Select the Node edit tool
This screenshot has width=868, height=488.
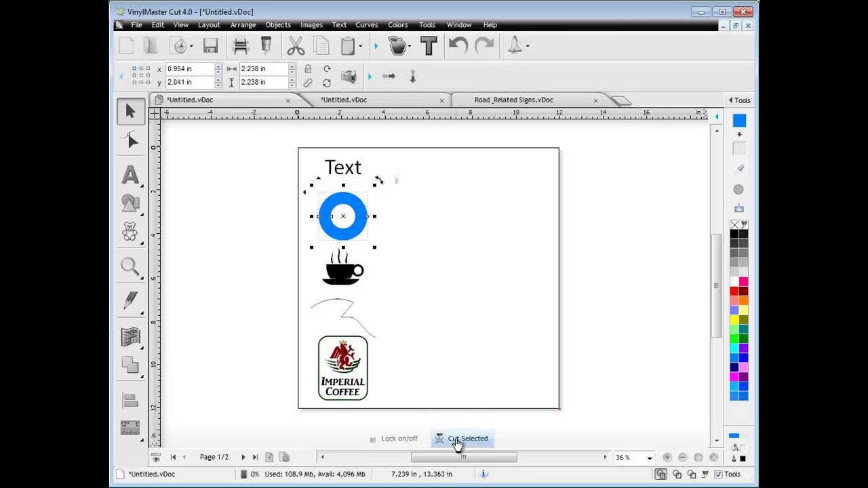(130, 140)
